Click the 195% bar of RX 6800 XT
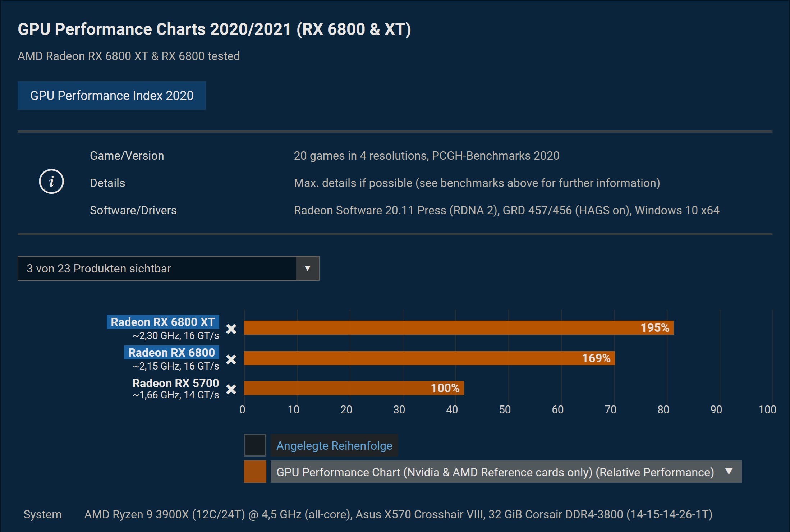Screen dimensions: 790x532 pos(459,328)
